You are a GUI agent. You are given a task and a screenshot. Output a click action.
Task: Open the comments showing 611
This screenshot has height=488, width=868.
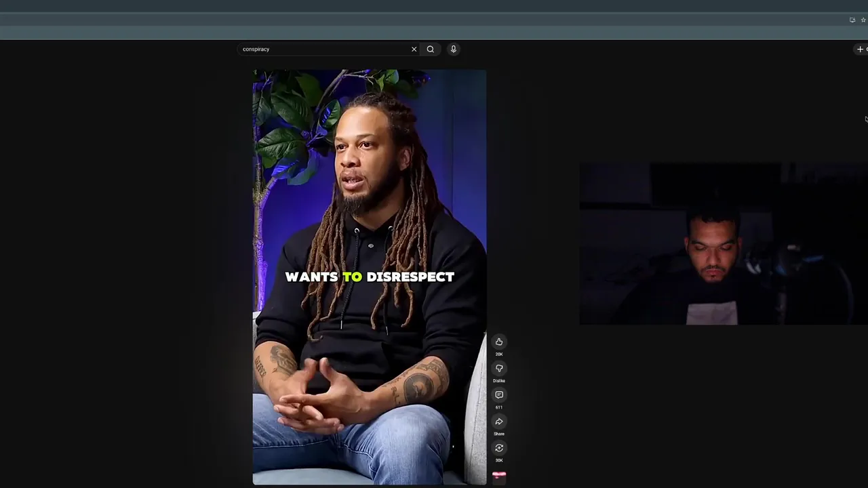499,394
